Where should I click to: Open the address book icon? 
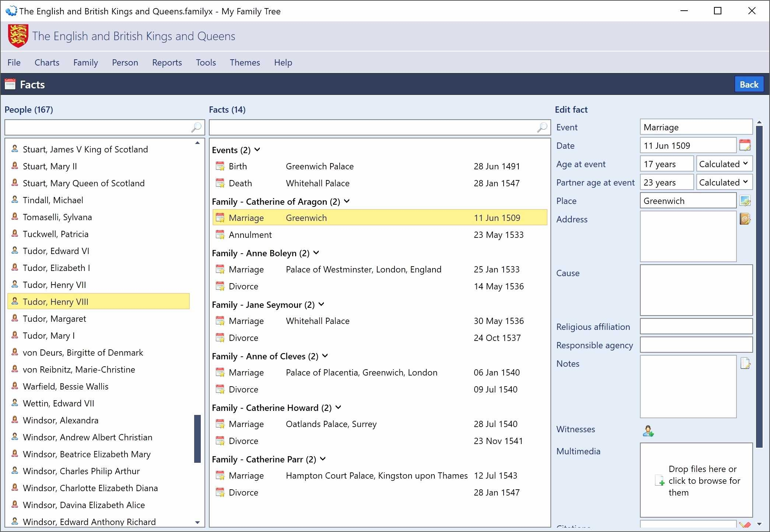coord(745,219)
